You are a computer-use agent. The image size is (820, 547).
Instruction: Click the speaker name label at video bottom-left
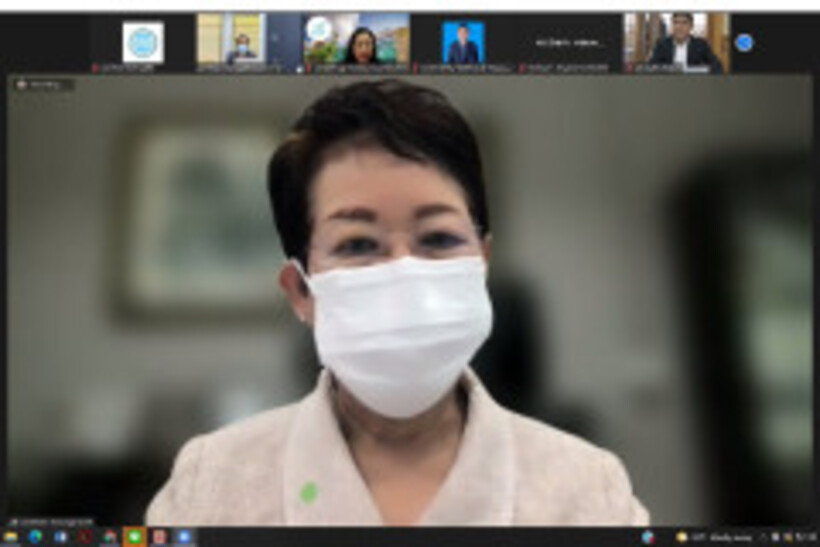click(50, 521)
